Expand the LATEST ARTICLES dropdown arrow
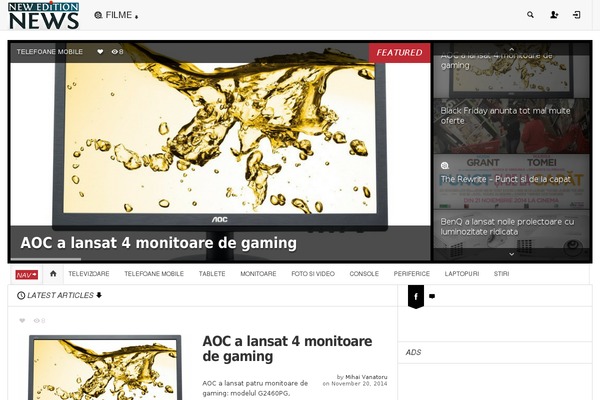This screenshot has height=400, width=600. pos(99,295)
